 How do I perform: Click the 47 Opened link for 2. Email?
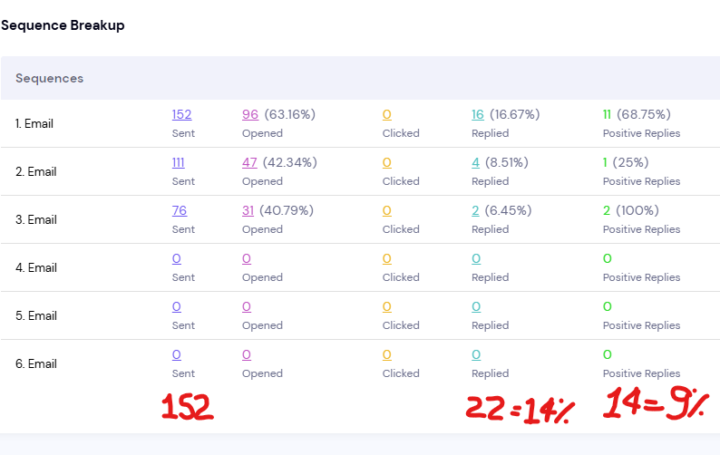click(250, 163)
